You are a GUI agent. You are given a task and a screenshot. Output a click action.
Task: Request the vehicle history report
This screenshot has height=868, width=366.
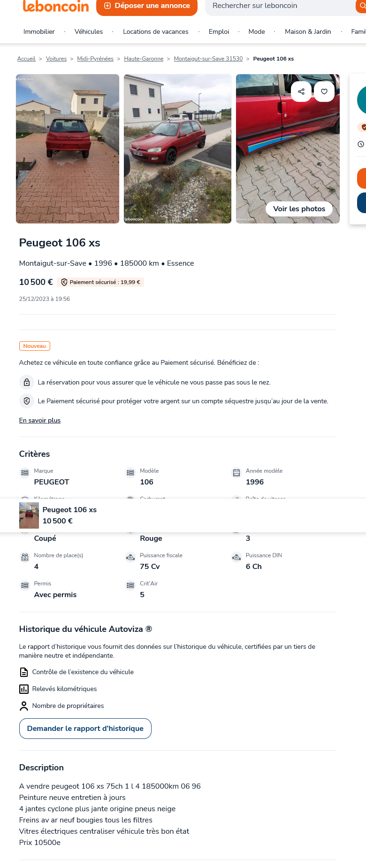pos(85,729)
